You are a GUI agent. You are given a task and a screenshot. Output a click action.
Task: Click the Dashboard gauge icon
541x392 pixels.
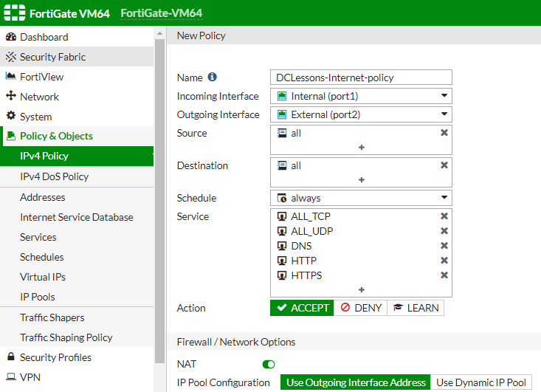[11, 37]
